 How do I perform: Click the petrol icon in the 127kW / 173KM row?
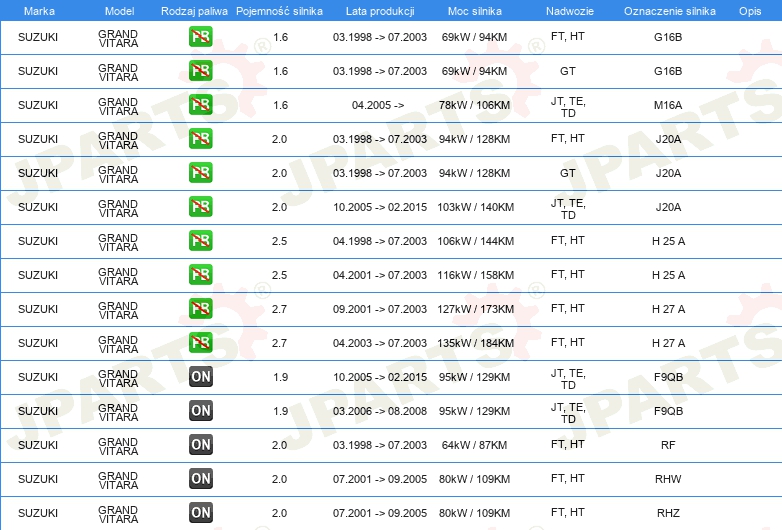tap(200, 308)
